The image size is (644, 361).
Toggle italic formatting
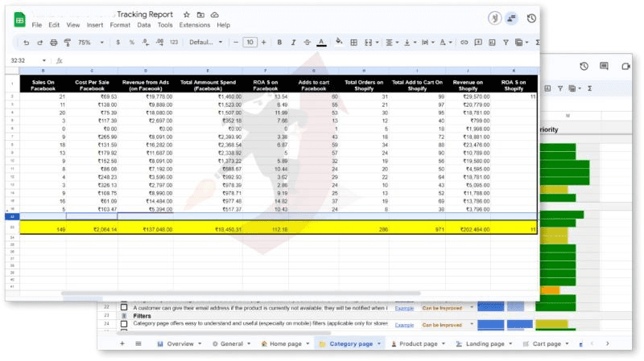293,43
